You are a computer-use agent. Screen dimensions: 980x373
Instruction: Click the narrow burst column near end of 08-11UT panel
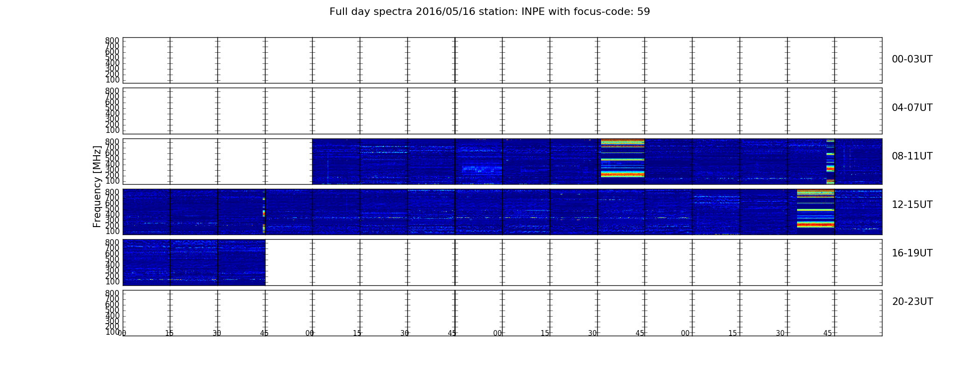coord(830,161)
